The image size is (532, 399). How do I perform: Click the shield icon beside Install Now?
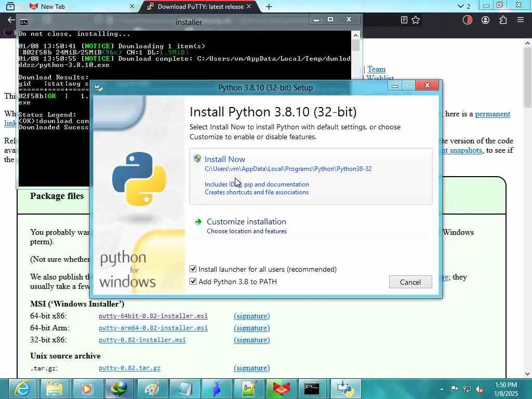197,158
